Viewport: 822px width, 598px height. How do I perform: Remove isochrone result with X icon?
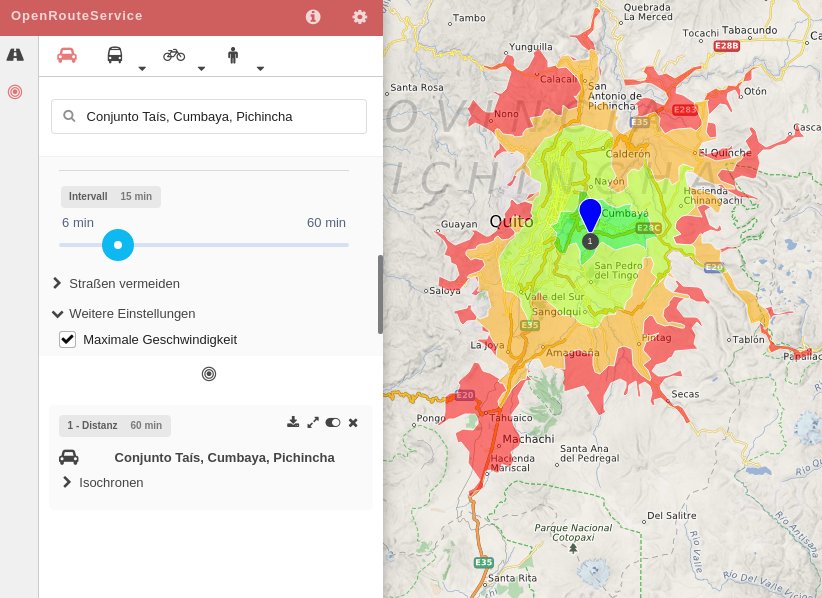[x=353, y=422]
